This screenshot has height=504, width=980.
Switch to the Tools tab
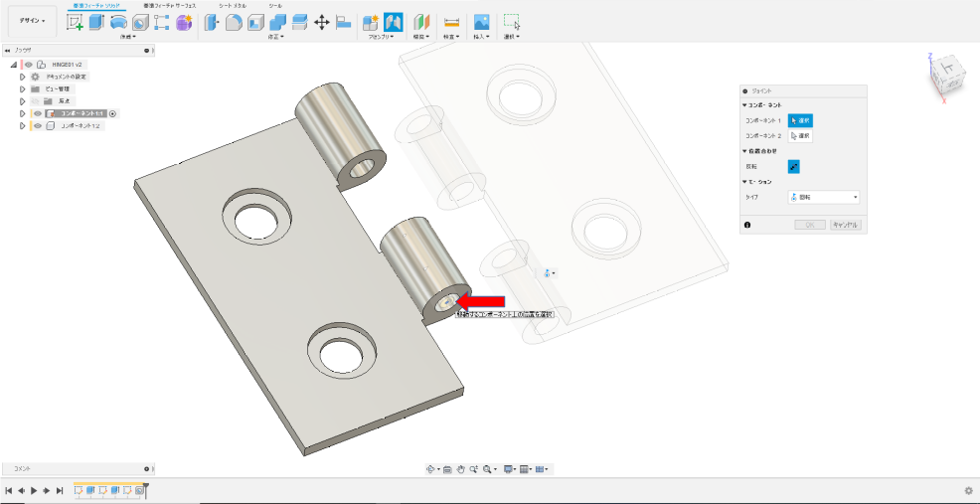pyautogui.click(x=275, y=5)
